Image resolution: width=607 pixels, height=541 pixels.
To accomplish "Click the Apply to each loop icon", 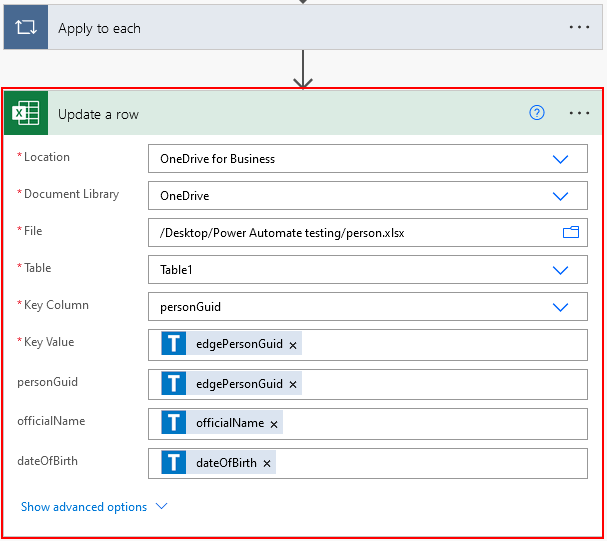I will (26, 27).
